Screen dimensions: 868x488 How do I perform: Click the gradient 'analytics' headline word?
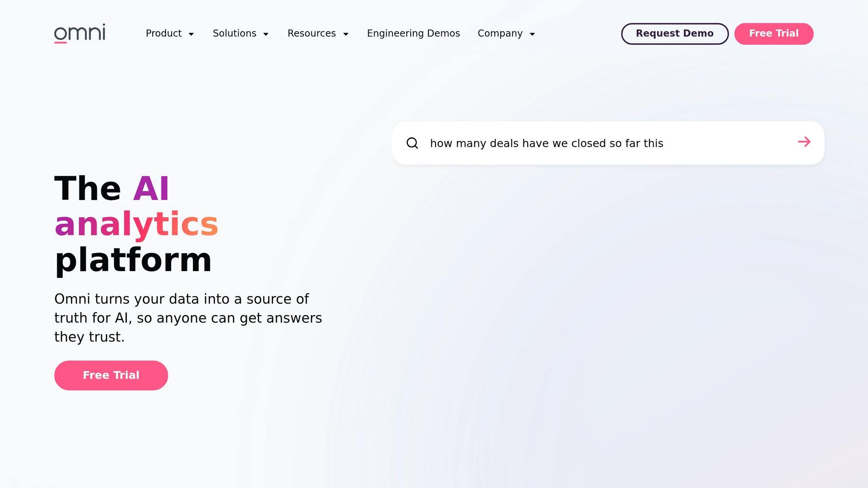pyautogui.click(x=136, y=224)
